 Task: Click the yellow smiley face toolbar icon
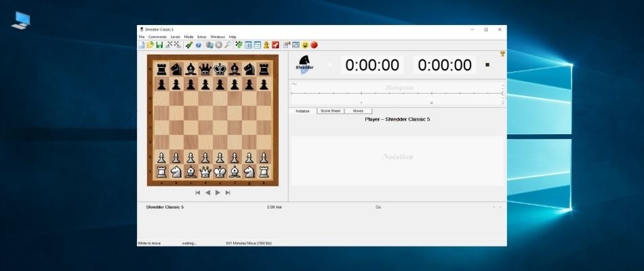point(305,45)
